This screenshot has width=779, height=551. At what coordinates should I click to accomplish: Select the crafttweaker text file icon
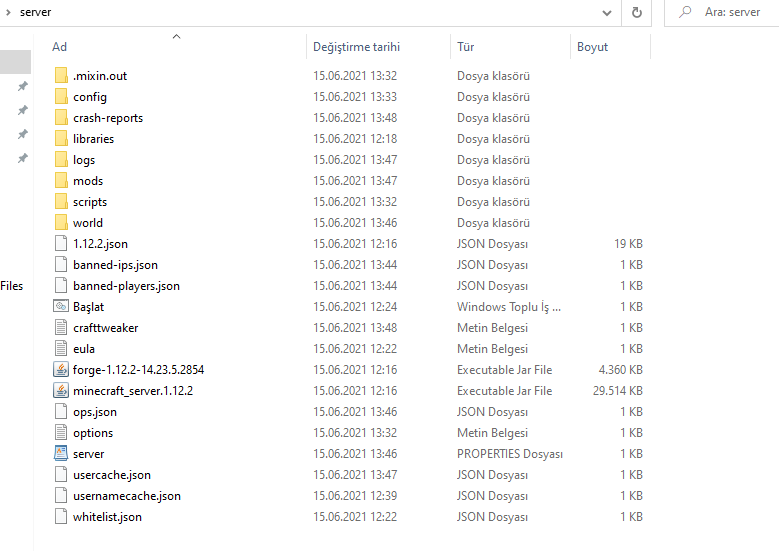pos(61,327)
